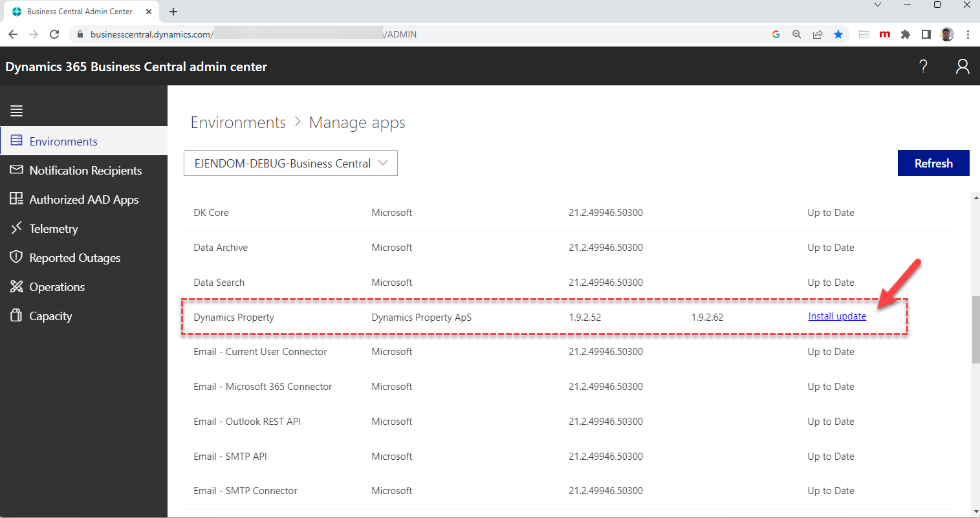Click the zoom magnifier icon in address bar
980x518 pixels.
click(797, 34)
